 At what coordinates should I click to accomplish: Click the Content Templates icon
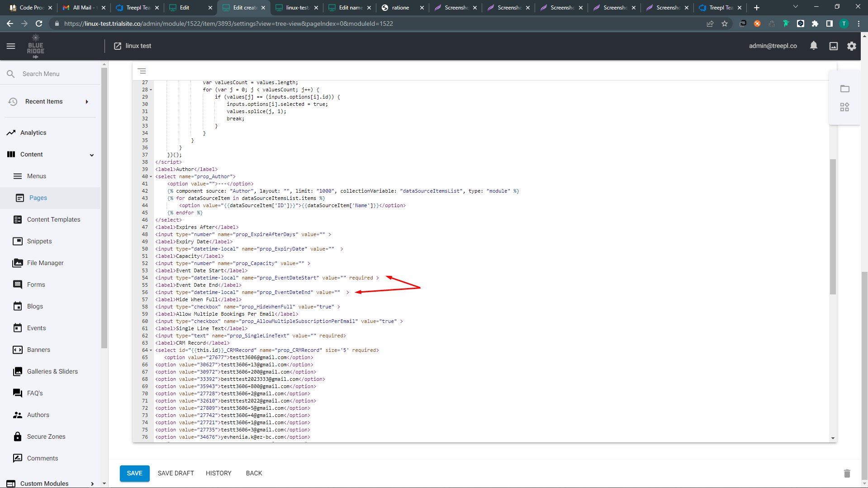pos(18,220)
